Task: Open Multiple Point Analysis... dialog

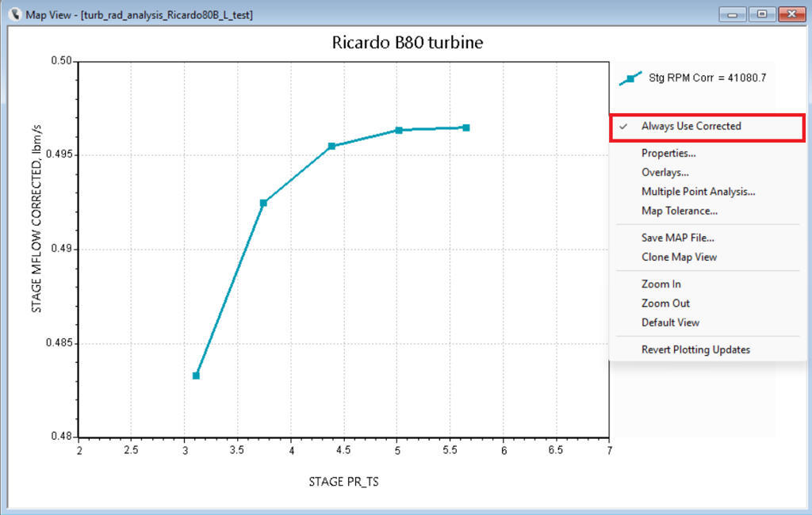Action: (698, 192)
